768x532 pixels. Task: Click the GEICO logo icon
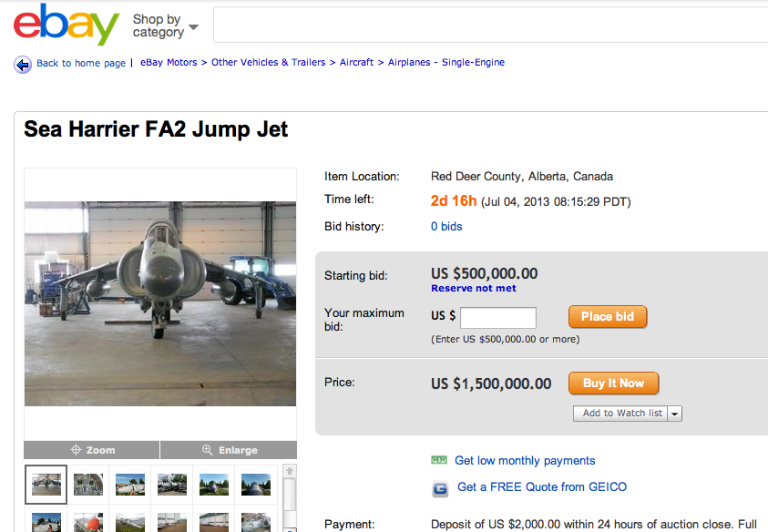pyautogui.click(x=440, y=488)
